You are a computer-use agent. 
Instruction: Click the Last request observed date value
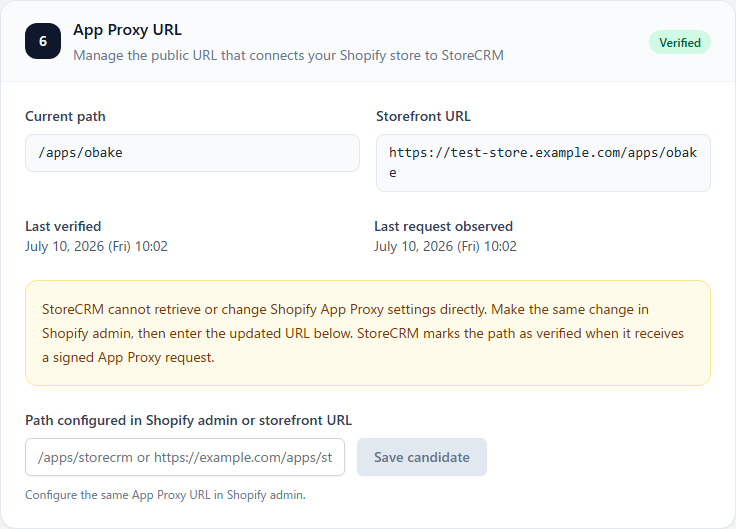point(445,246)
